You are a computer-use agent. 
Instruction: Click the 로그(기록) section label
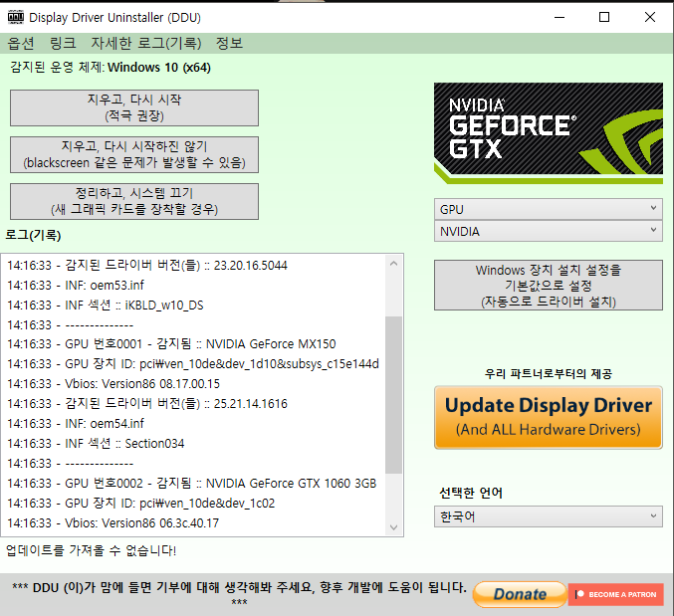(x=33, y=235)
